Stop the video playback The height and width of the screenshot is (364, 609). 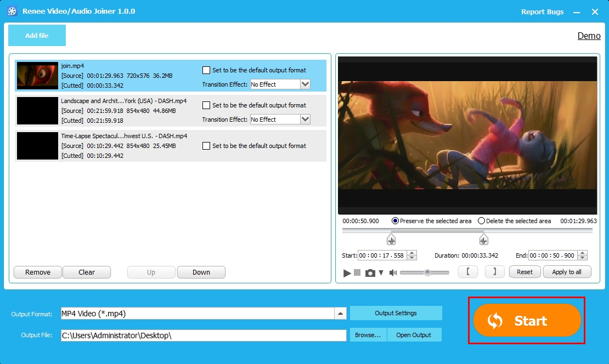pyautogui.click(x=357, y=272)
